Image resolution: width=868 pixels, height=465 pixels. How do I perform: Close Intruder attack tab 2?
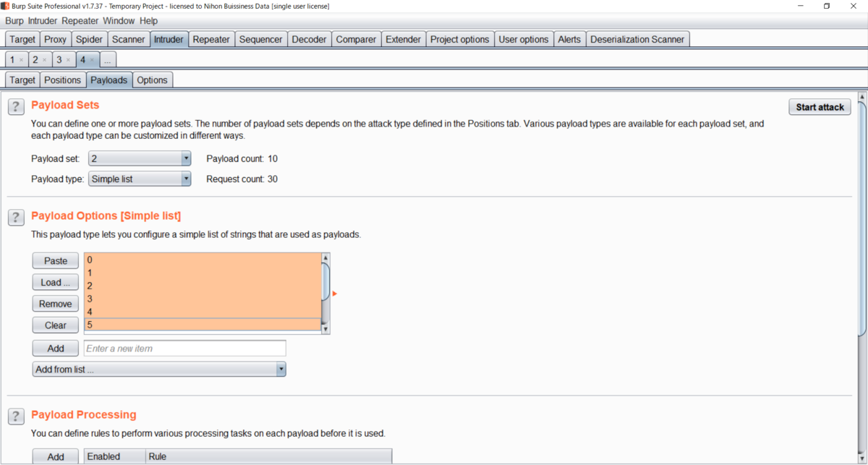coord(45,60)
